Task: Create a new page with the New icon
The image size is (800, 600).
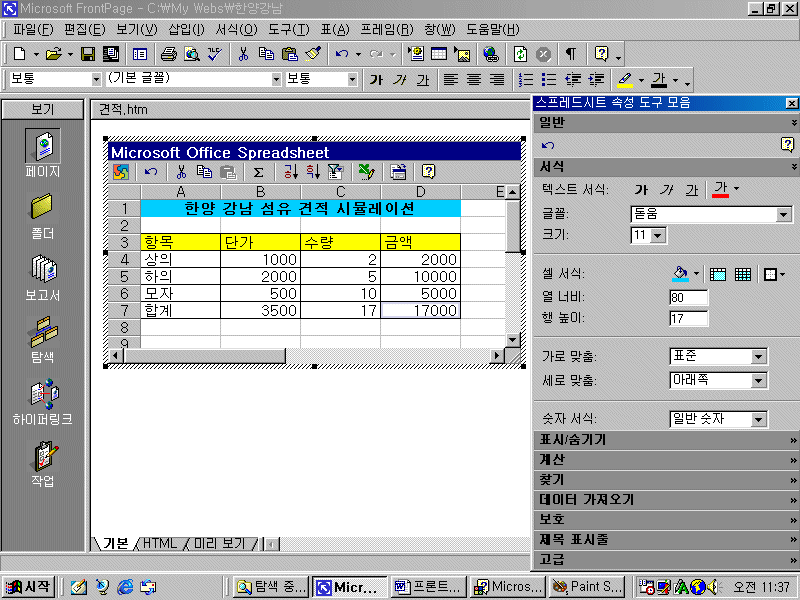Action: pyautogui.click(x=19, y=54)
